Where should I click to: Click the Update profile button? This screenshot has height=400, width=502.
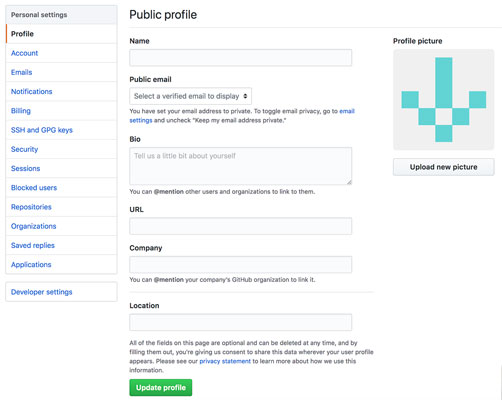pos(161,388)
